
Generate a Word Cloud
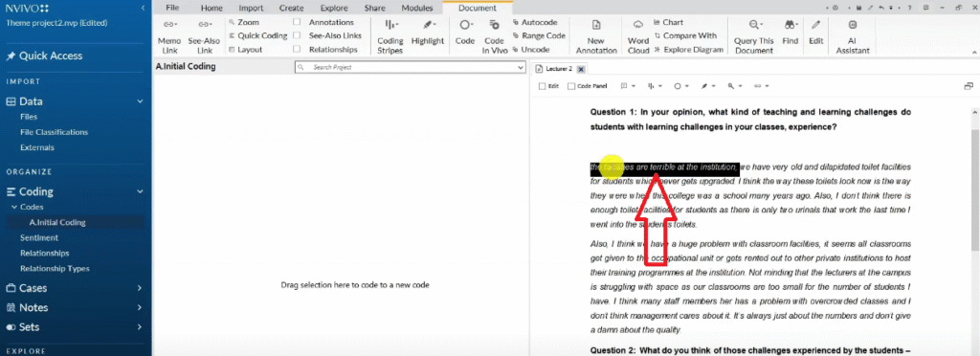click(638, 36)
